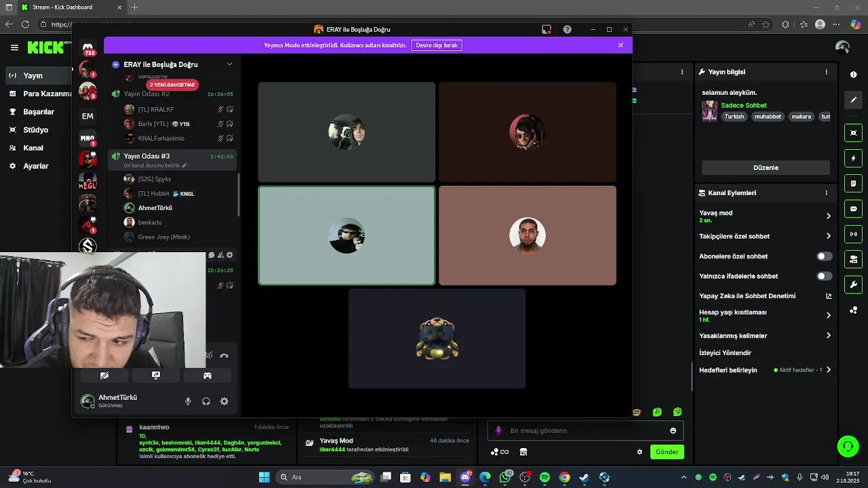868x488 pixels.
Task: Join Yayın Odası #2 voice channel
Action: [x=146, y=94]
